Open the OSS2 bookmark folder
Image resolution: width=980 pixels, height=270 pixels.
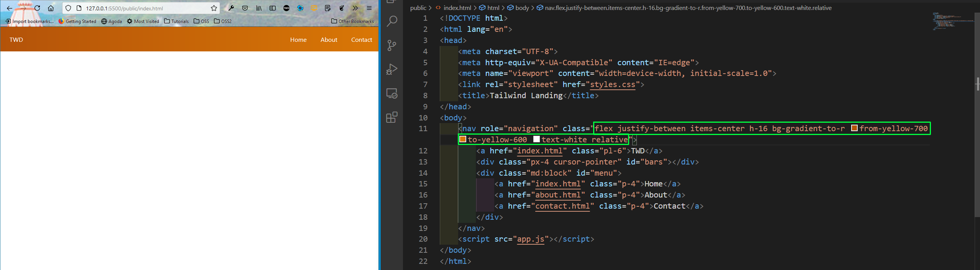click(x=223, y=21)
